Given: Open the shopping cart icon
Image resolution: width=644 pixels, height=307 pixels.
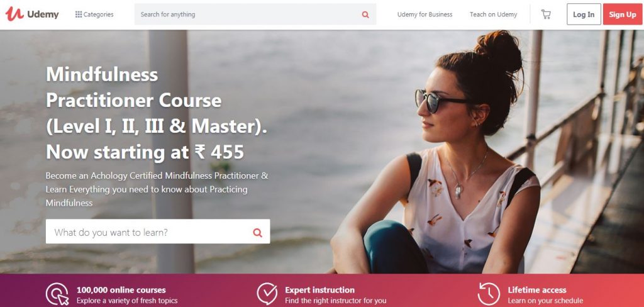Looking at the screenshot, I should click(546, 14).
